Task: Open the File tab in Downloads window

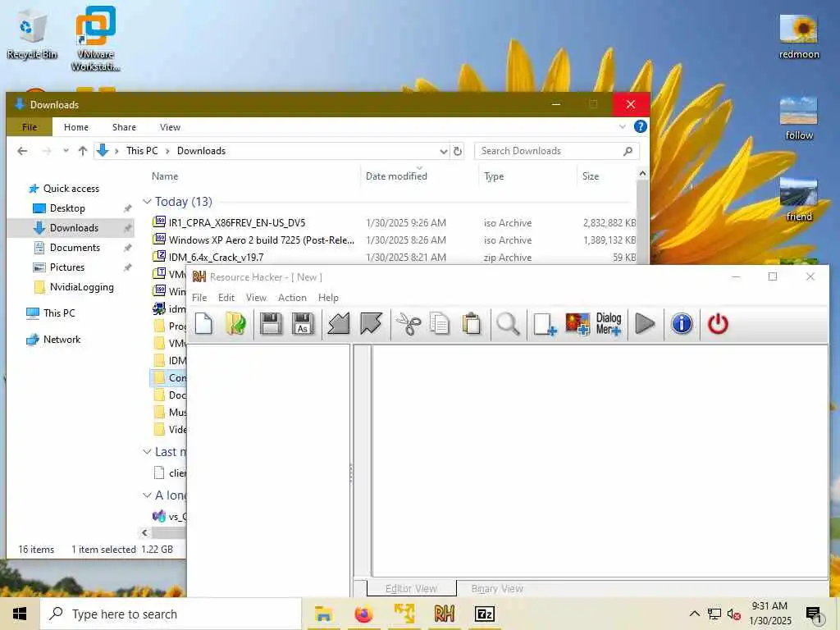Action: click(30, 127)
